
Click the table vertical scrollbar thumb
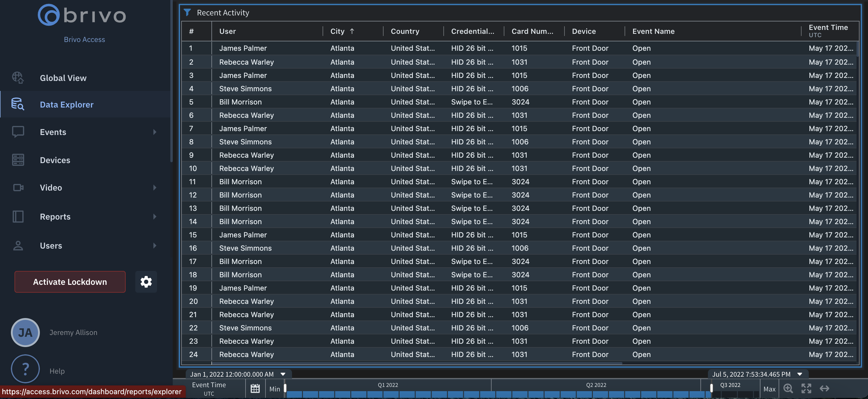(x=857, y=49)
